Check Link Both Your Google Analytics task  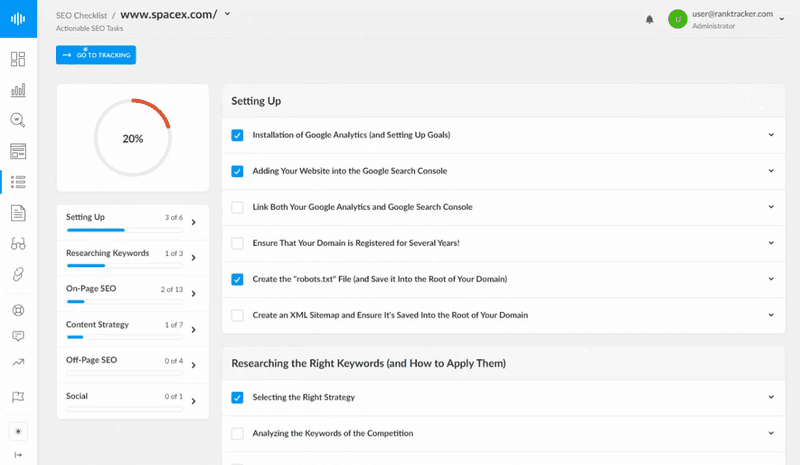point(237,207)
